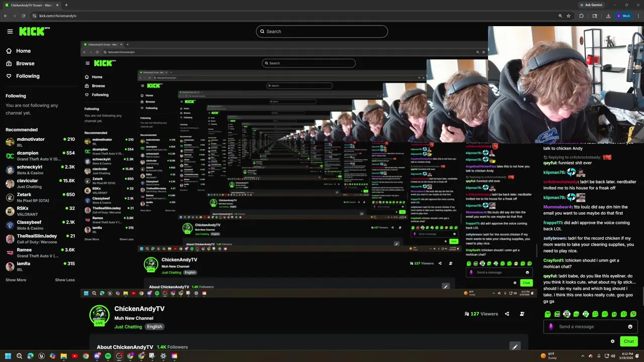
Task: Select clavicular in Recommended list
Action: pyautogui.click(x=40, y=183)
